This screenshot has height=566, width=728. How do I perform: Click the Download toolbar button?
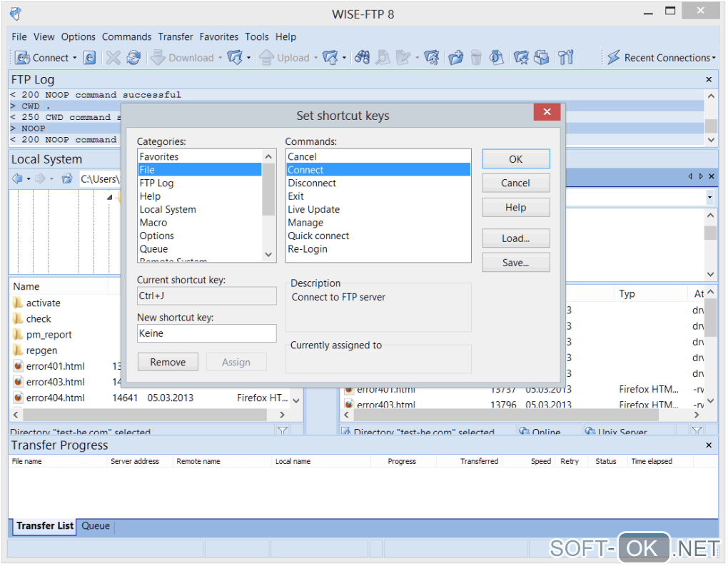tap(183, 58)
